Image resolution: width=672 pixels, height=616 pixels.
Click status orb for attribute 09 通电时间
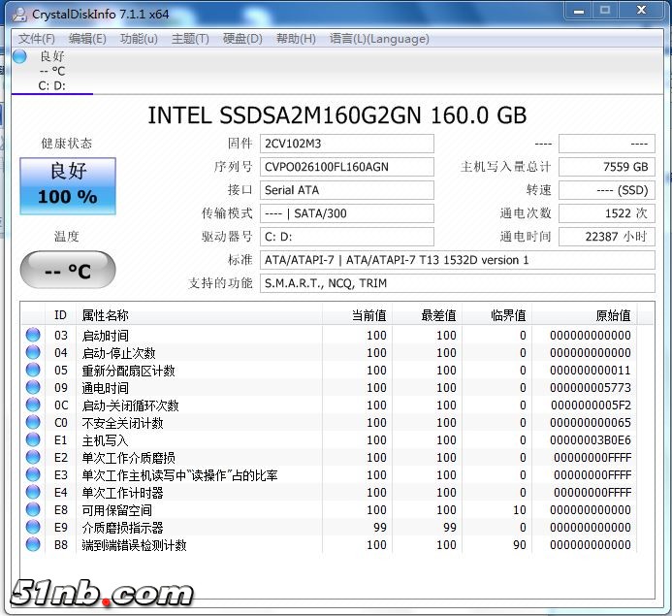[x=34, y=388]
